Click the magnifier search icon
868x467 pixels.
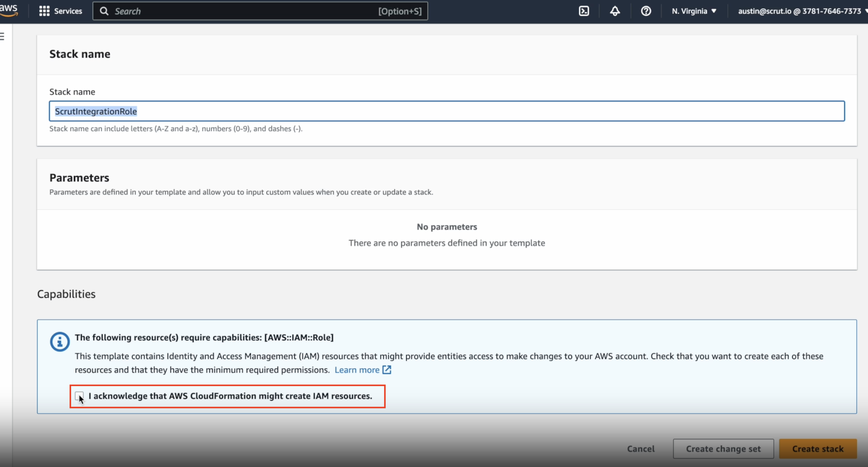(104, 11)
